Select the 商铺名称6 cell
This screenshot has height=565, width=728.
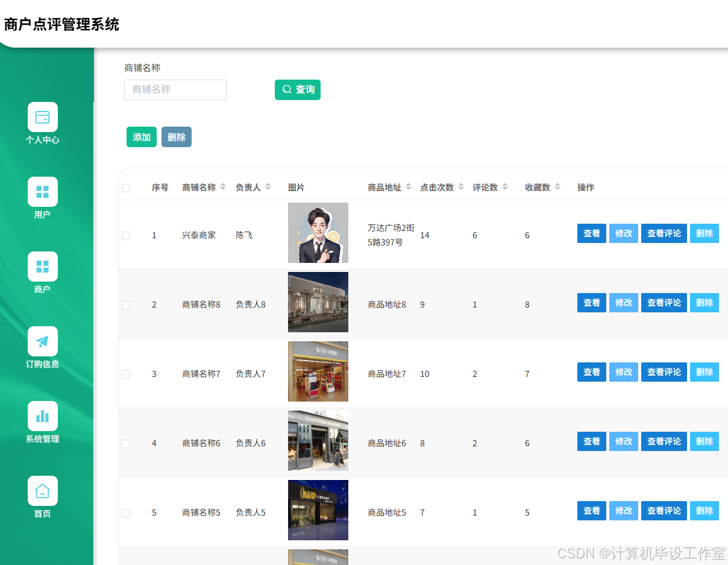[201, 443]
